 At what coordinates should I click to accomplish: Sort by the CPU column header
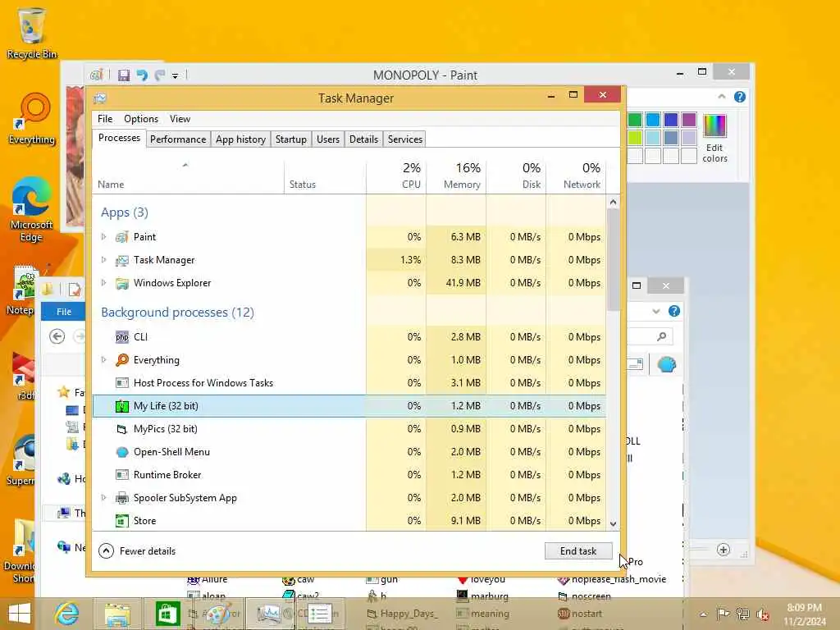point(396,176)
